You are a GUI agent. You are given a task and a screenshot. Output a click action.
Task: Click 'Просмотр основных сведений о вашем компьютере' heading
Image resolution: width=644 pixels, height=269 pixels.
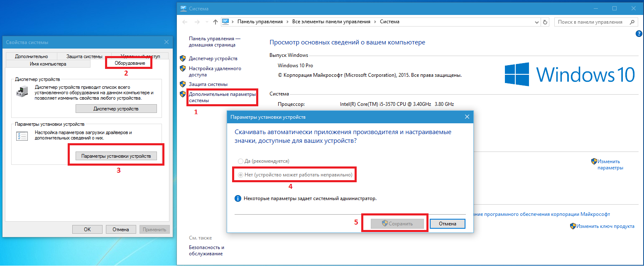click(347, 42)
